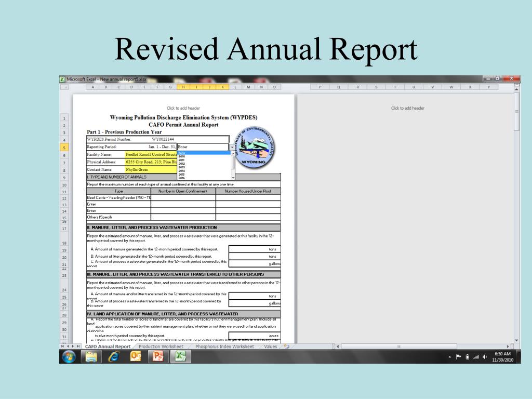Click the Excel taskbar icon
This screenshot has height=399, width=532.
180,356
